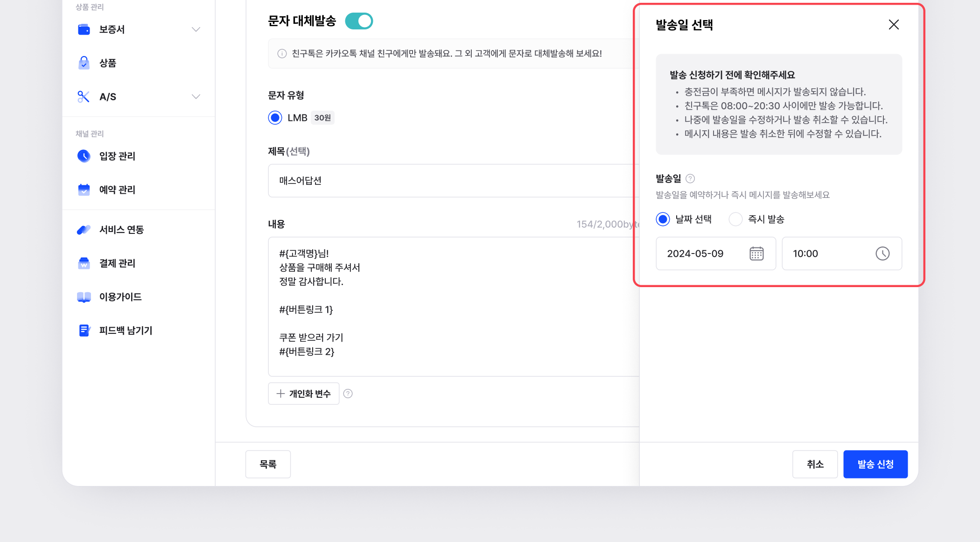
Task: Close the 발송일 선택 panel
Action: point(893,25)
